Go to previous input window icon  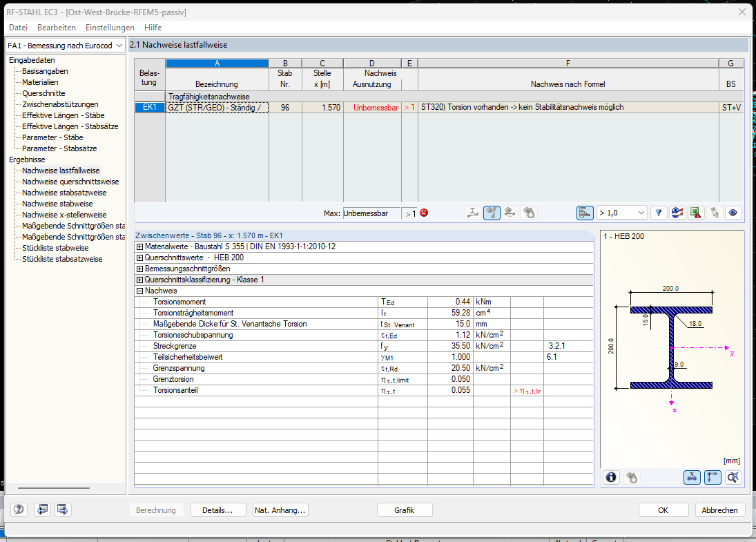click(x=43, y=510)
